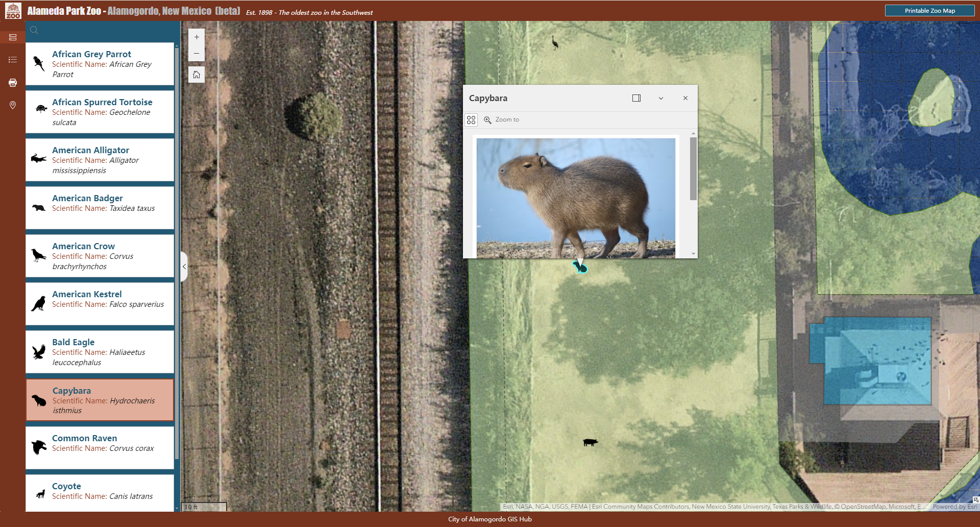The image size is (980, 527).
Task: Click the list legend icon in the sidebar
Action: point(13,60)
